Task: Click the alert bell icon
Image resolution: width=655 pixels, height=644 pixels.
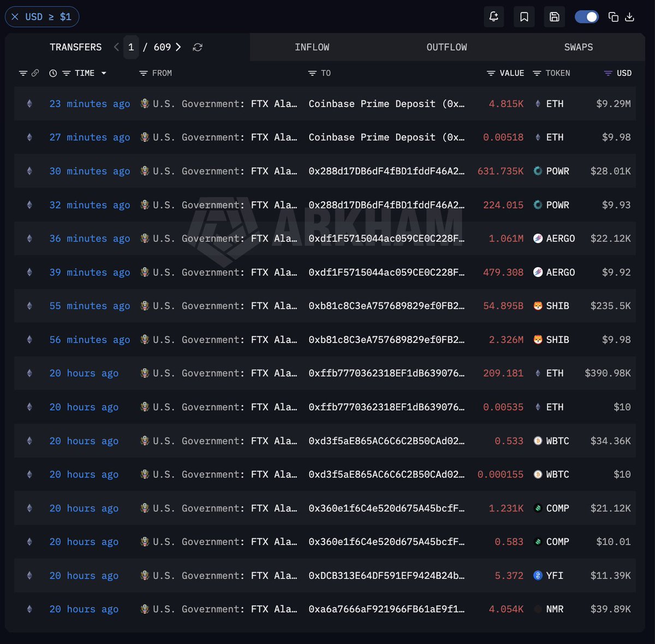Action: pos(494,17)
